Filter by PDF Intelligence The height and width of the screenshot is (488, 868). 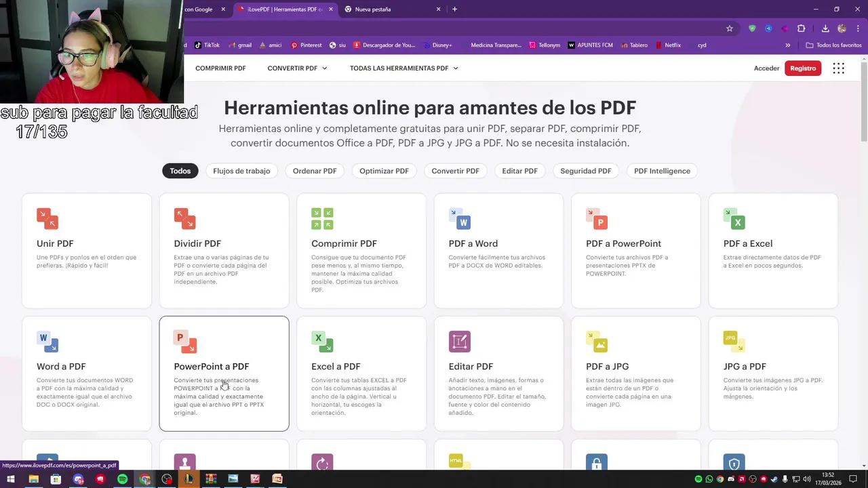662,171
